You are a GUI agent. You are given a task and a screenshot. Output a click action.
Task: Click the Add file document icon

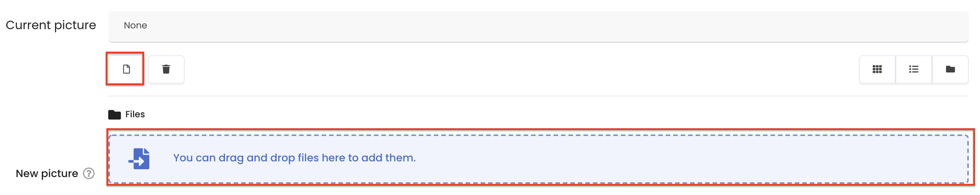[x=126, y=69]
